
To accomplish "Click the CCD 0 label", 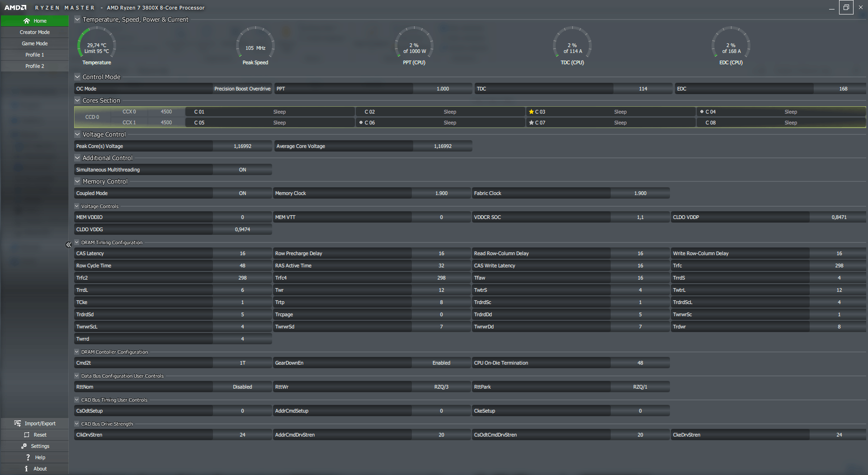I will pos(92,117).
